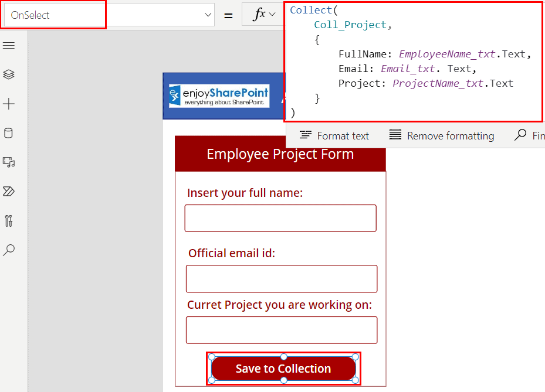Open the hamburger navigation menu
The image size is (545, 392).
pos(9,45)
